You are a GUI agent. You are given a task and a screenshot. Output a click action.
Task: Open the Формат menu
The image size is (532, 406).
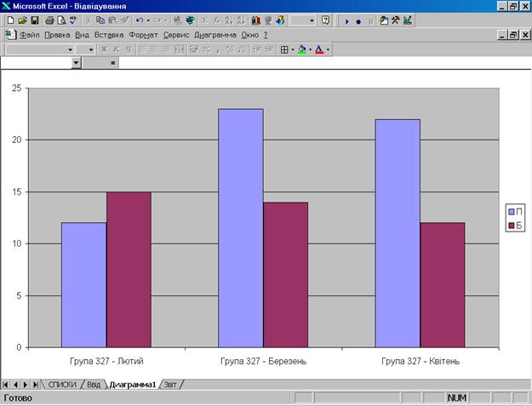141,35
